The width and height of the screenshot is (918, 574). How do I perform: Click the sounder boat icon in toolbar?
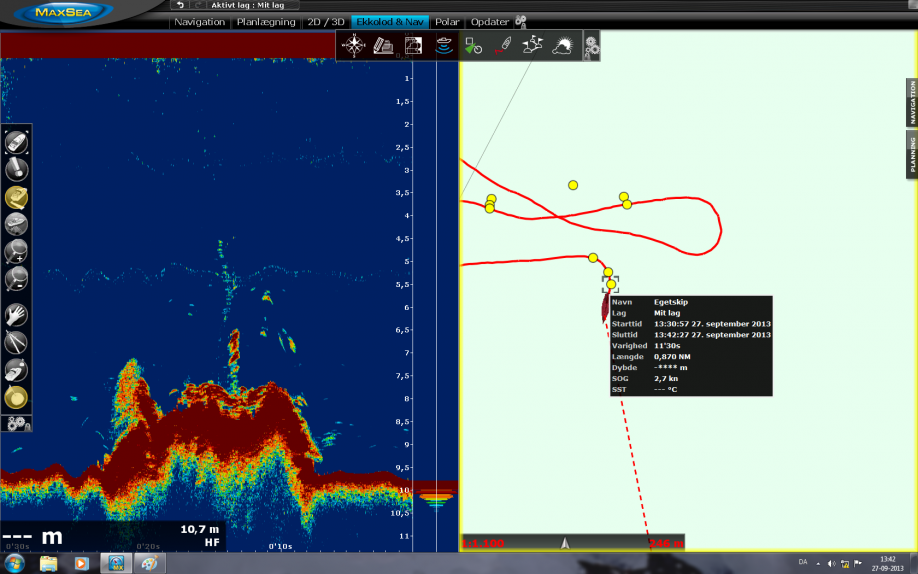(x=443, y=45)
